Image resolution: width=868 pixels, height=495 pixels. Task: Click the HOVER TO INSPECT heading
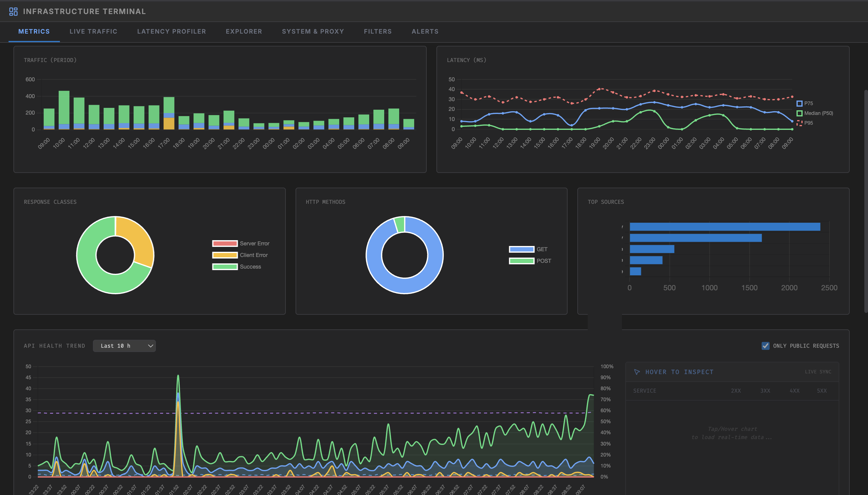pos(679,372)
